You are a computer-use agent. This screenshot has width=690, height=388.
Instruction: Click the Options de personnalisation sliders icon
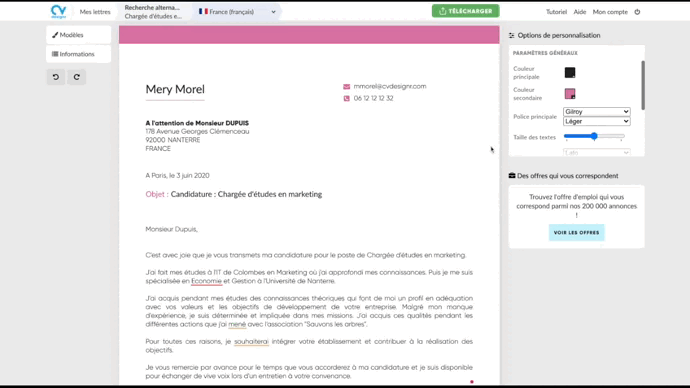(x=512, y=35)
